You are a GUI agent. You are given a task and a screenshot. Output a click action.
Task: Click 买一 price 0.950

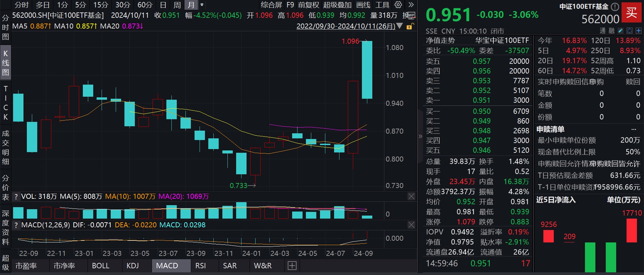(x=482, y=111)
